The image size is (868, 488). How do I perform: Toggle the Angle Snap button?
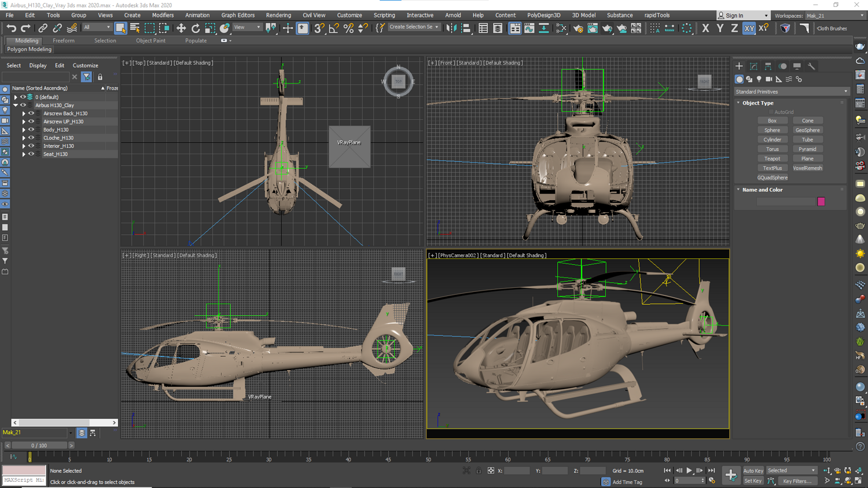[x=334, y=28]
